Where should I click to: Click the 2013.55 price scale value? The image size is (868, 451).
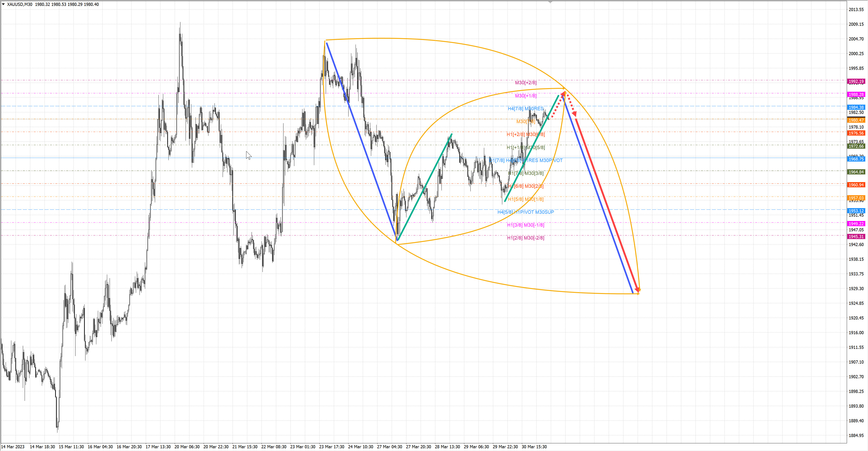coord(856,9)
